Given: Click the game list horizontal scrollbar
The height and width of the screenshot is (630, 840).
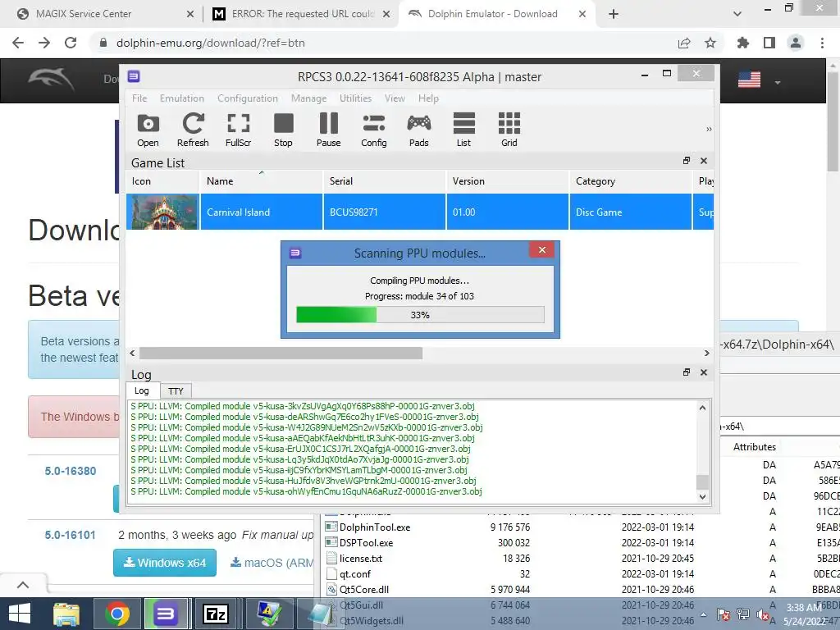Looking at the screenshot, I should coord(281,354).
